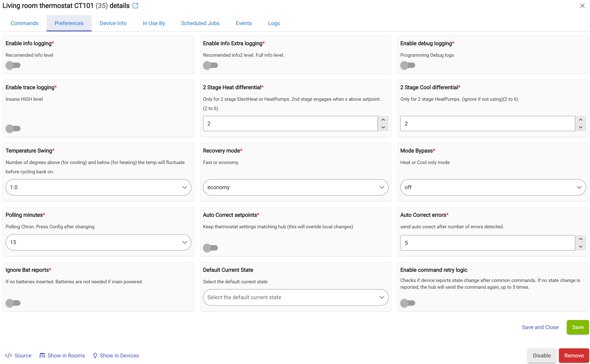Toggle Auto Correct setpoints switch
Viewport: 590px width, 364px height.
(x=210, y=247)
